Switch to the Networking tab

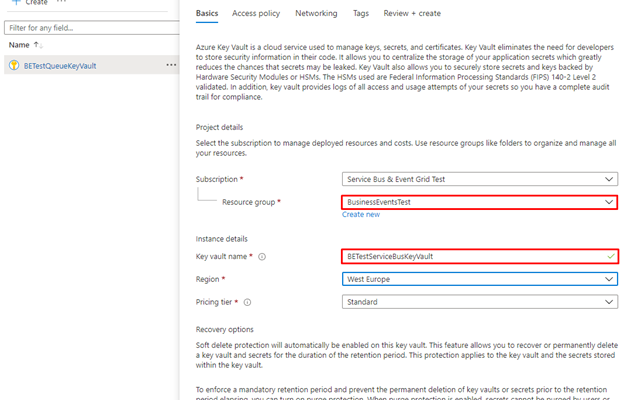tap(316, 14)
